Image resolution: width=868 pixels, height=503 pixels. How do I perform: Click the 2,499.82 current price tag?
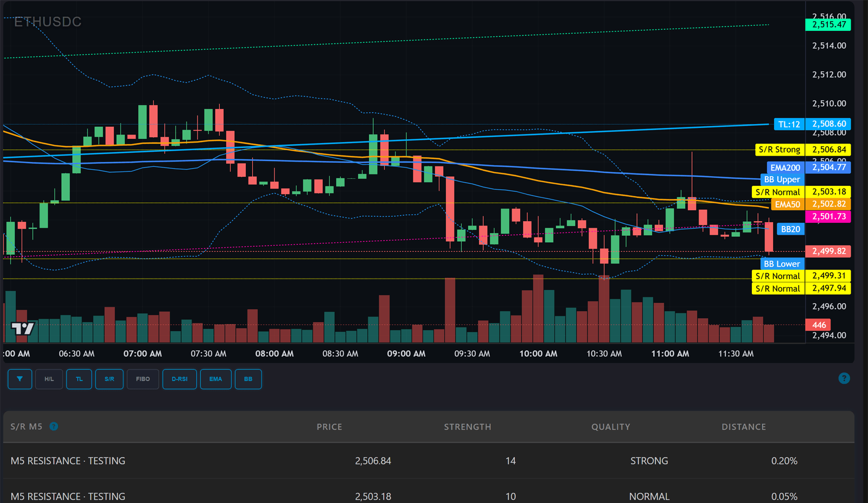(828, 251)
